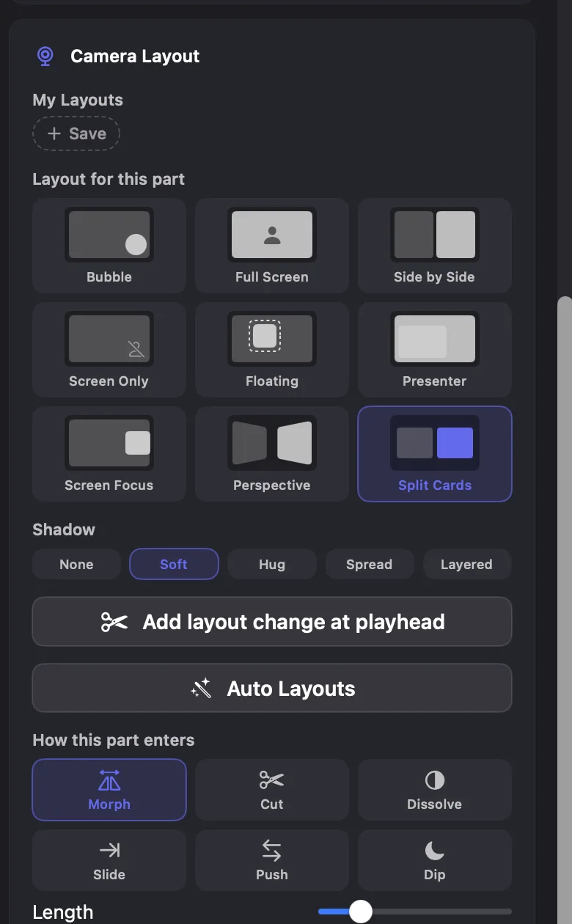Pick the Side by Side layout

coord(435,245)
